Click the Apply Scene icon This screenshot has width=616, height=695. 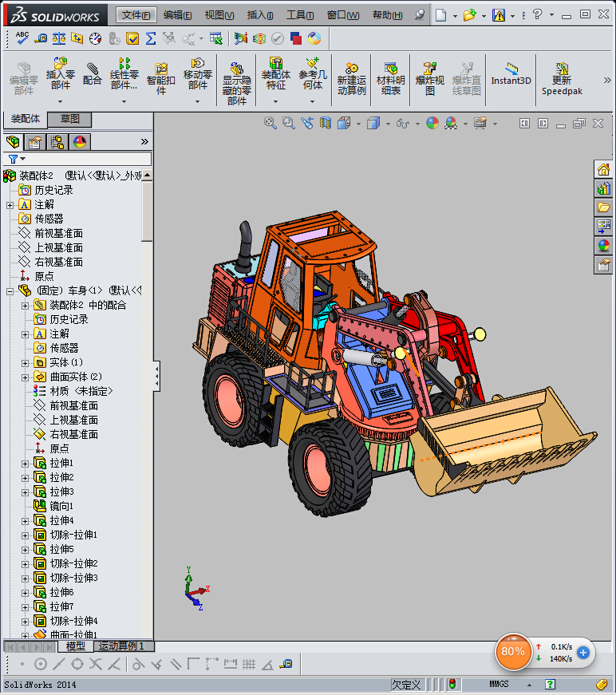[451, 123]
